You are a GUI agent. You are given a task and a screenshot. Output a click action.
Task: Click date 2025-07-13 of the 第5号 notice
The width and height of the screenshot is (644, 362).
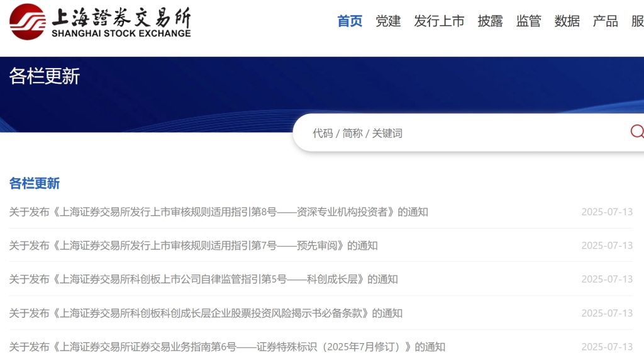coord(607,280)
